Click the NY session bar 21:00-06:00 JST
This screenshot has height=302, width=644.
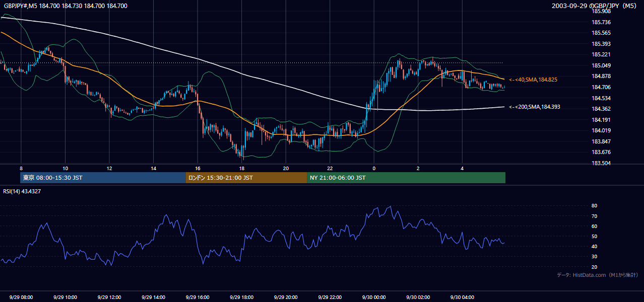tap(406, 178)
